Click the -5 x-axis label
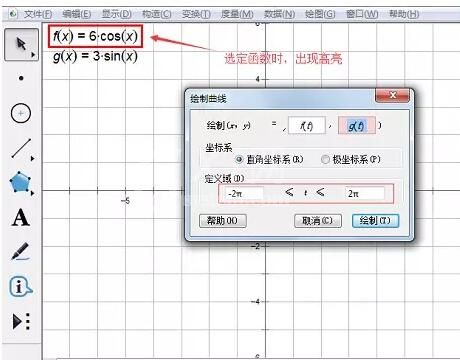Viewport: 460px width, 360px height. (125, 201)
